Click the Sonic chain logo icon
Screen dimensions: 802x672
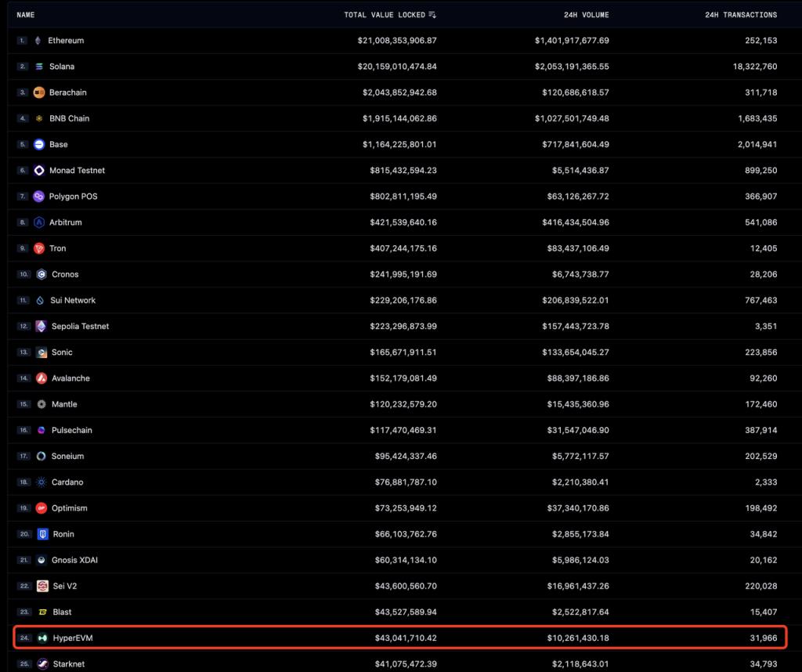pyautogui.click(x=42, y=352)
